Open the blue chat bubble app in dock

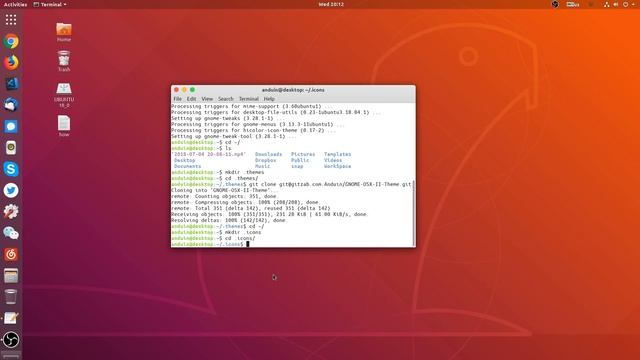pos(11,127)
